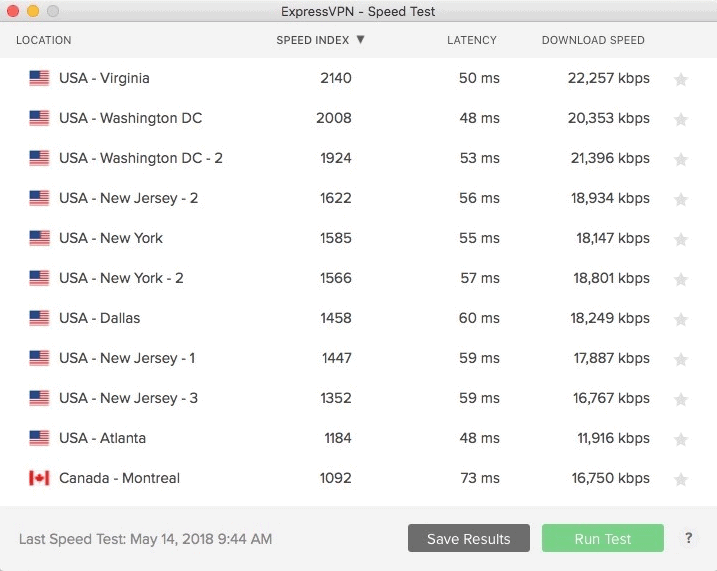Click the flag for USA - New Jersey - 3
The height and width of the screenshot is (571, 717).
(39, 398)
